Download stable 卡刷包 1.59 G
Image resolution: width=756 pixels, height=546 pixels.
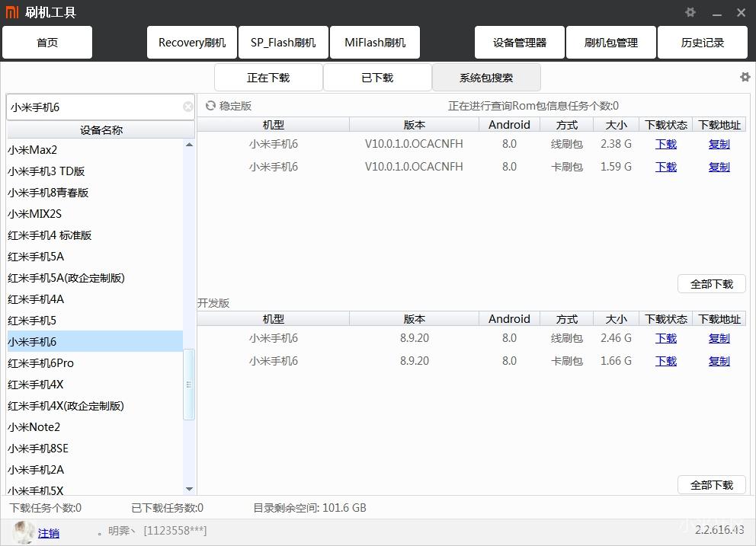point(666,167)
